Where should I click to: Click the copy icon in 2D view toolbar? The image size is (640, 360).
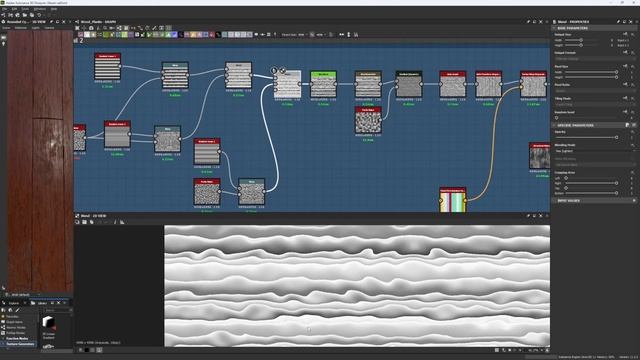pyautogui.click(x=91, y=222)
